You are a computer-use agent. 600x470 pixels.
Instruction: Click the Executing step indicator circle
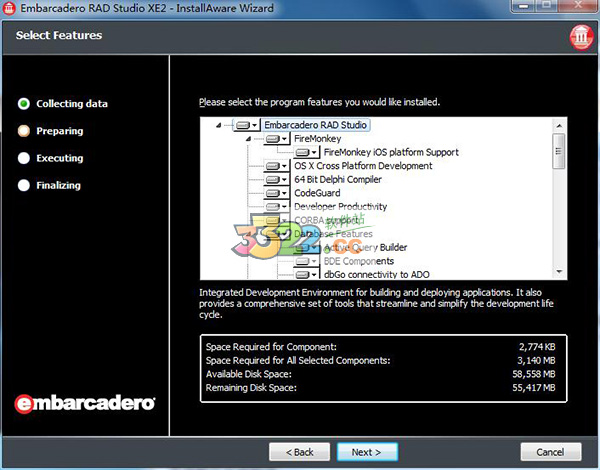pyautogui.click(x=24, y=158)
